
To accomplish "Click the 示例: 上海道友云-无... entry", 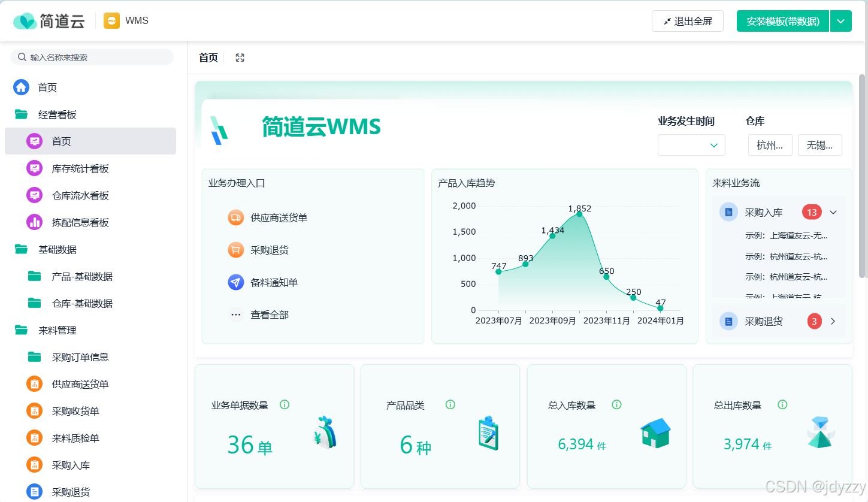I will click(787, 235).
